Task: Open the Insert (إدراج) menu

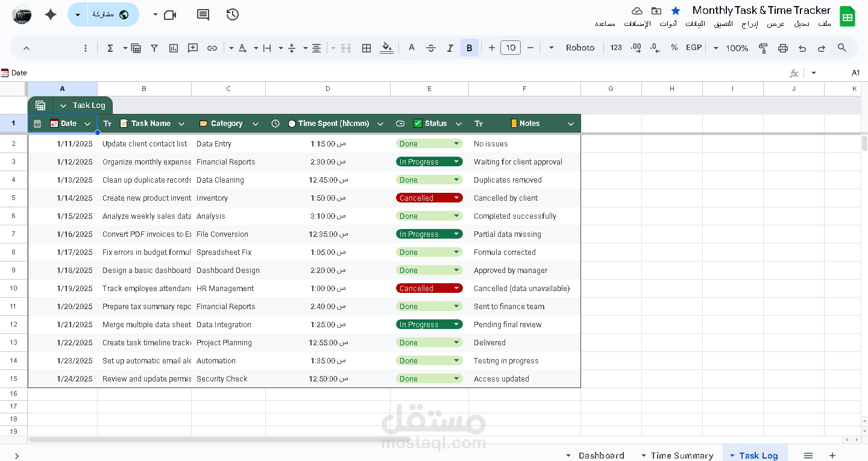Action: (x=749, y=24)
